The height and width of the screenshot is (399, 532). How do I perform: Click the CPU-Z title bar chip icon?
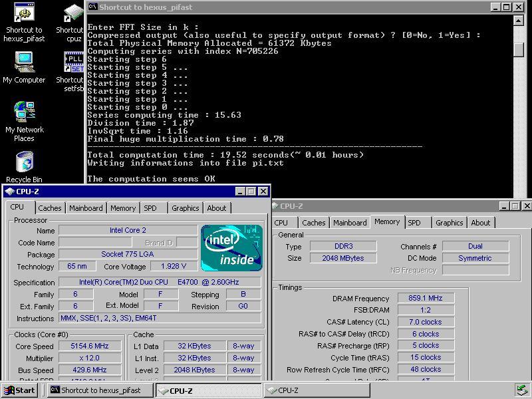point(10,192)
